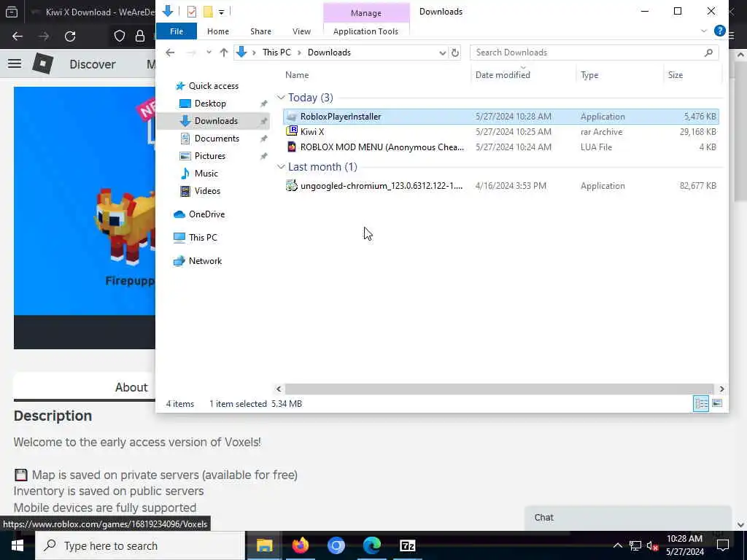This screenshot has width=747, height=560.
Task: Open Explorer help question mark icon
Action: click(x=719, y=31)
